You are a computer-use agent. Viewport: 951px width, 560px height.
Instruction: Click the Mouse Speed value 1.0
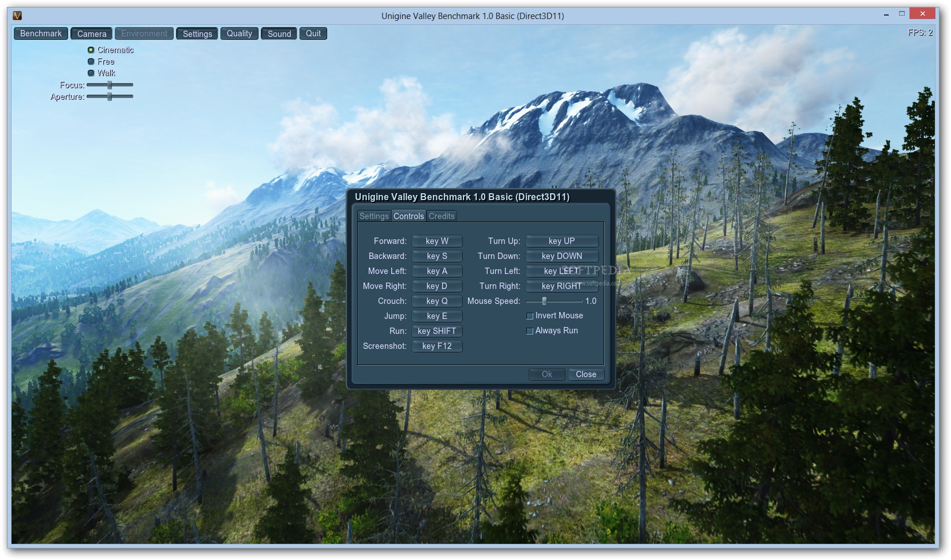click(591, 301)
